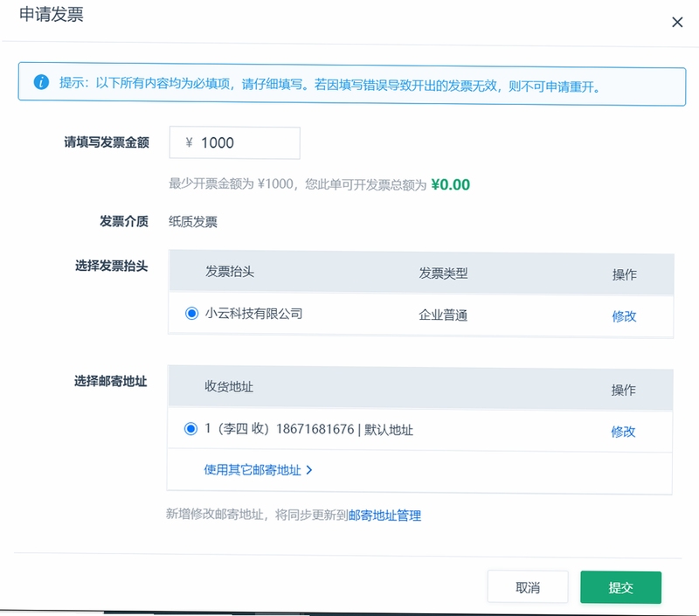699x616 pixels.
Task: Click the 小云科技有限公司 company name text
Action: tap(253, 314)
